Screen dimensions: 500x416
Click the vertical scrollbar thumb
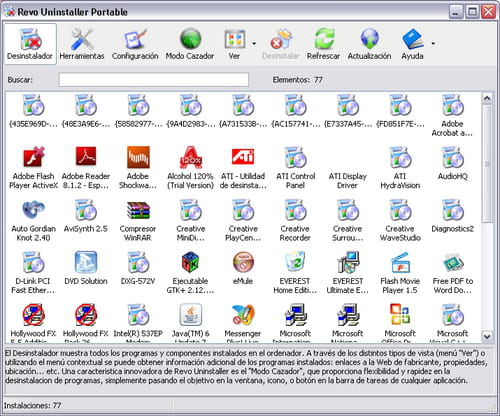[487, 163]
